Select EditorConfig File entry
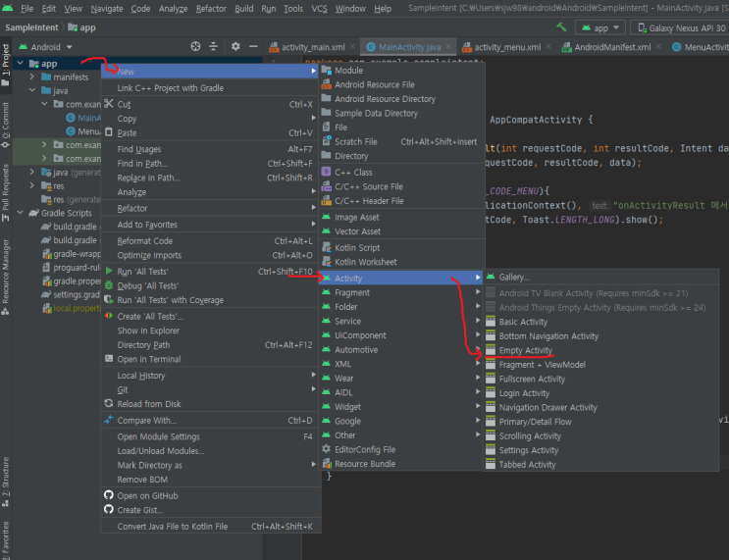This screenshot has height=560, width=729. 401,449
